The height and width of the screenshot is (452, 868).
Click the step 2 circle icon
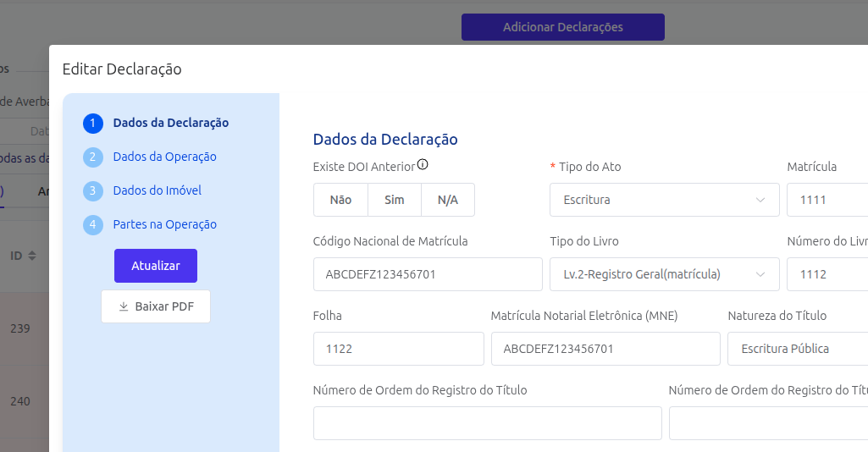tap(93, 157)
